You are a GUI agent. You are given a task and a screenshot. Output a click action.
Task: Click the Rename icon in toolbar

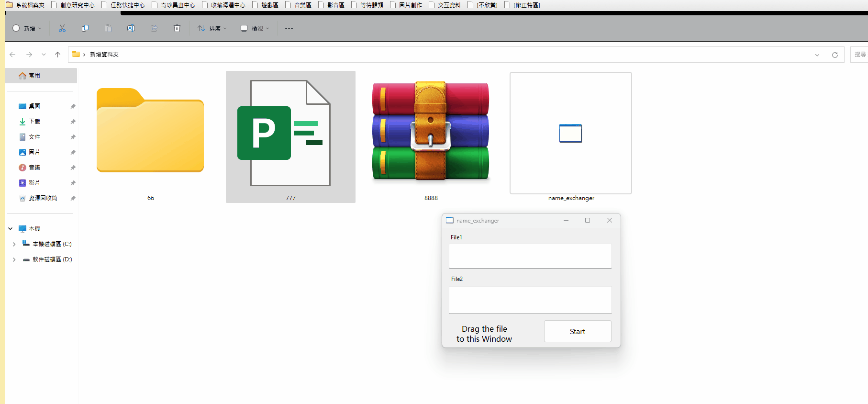(x=131, y=29)
